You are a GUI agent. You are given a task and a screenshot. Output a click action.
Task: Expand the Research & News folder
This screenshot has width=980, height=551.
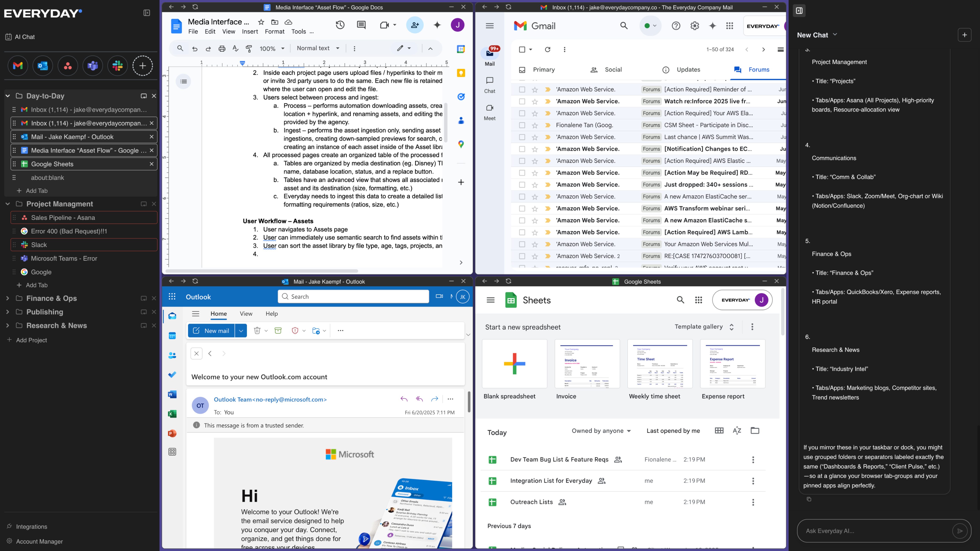click(8, 325)
